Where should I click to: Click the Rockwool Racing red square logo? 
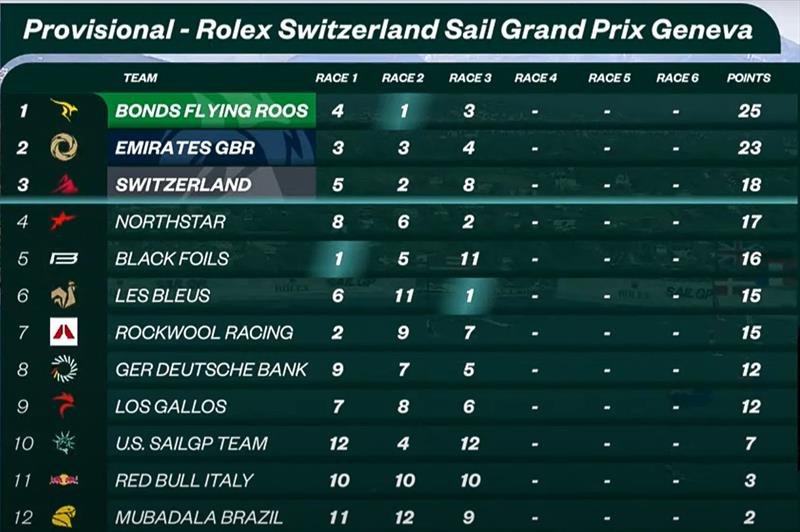[x=64, y=332]
